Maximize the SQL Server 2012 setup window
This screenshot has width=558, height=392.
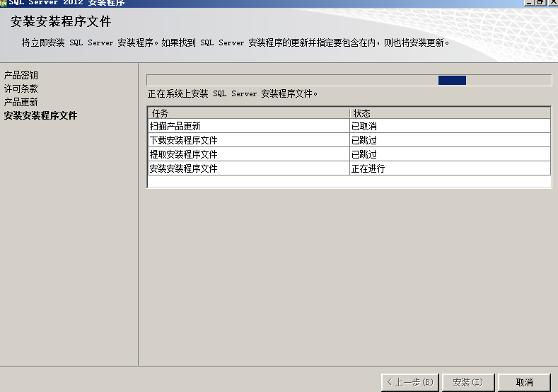pos(540,2)
